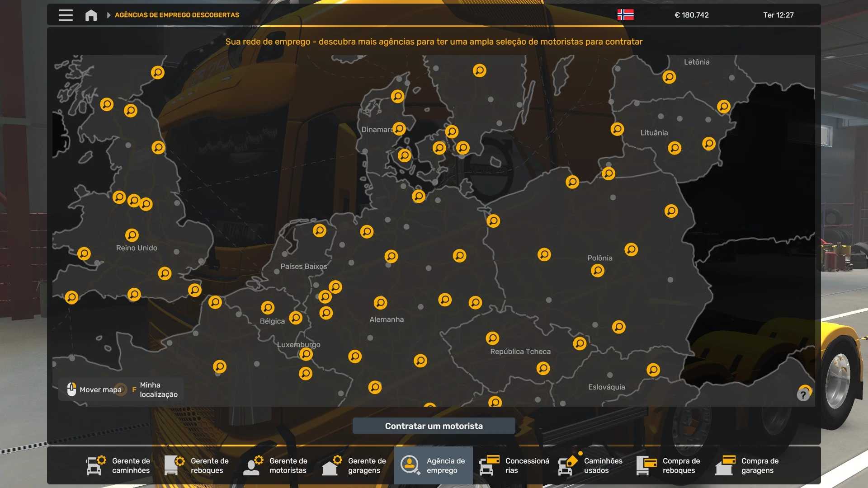
Task: Click the Norway flag icon
Action: pyautogui.click(x=625, y=15)
